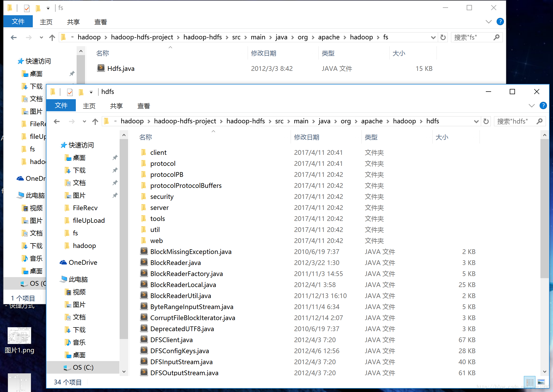Click the search magnifier in hdfs window
Screen dimensions: 553x392
(x=540, y=121)
